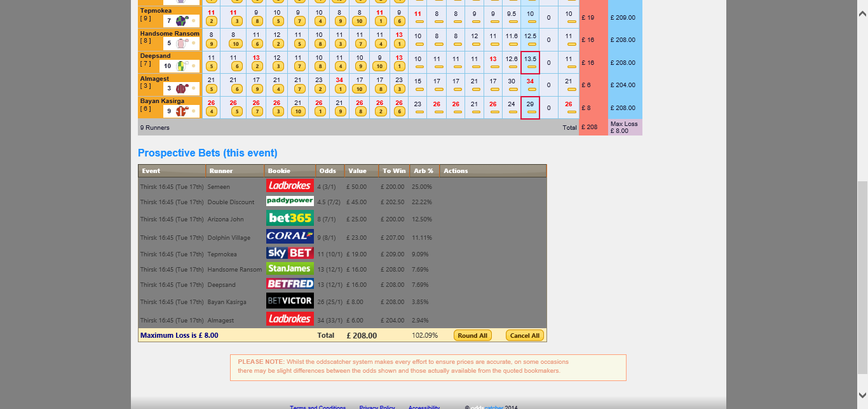Click the 30 odds for Almagest
868x409 pixels.
[x=512, y=81]
